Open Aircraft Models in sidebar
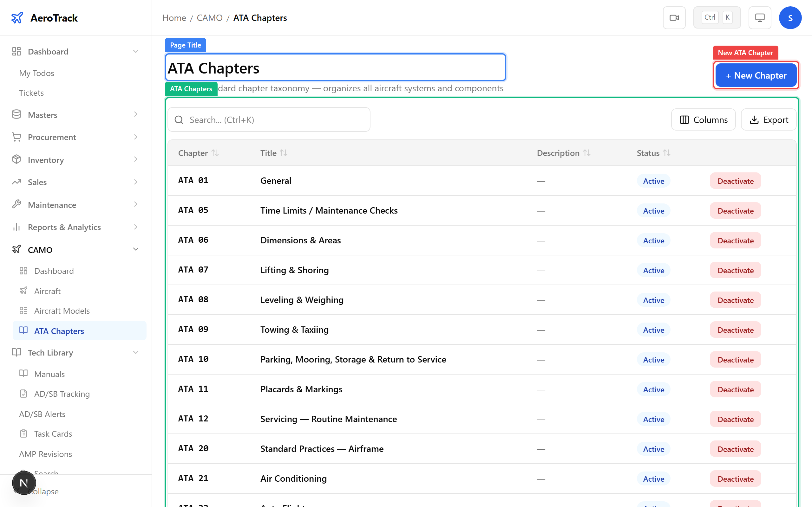812x507 pixels. 62,311
